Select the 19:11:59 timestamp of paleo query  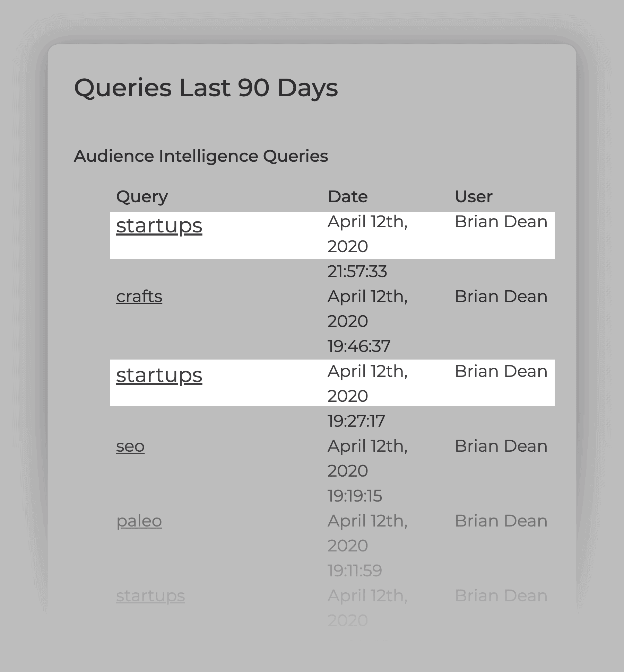click(355, 571)
